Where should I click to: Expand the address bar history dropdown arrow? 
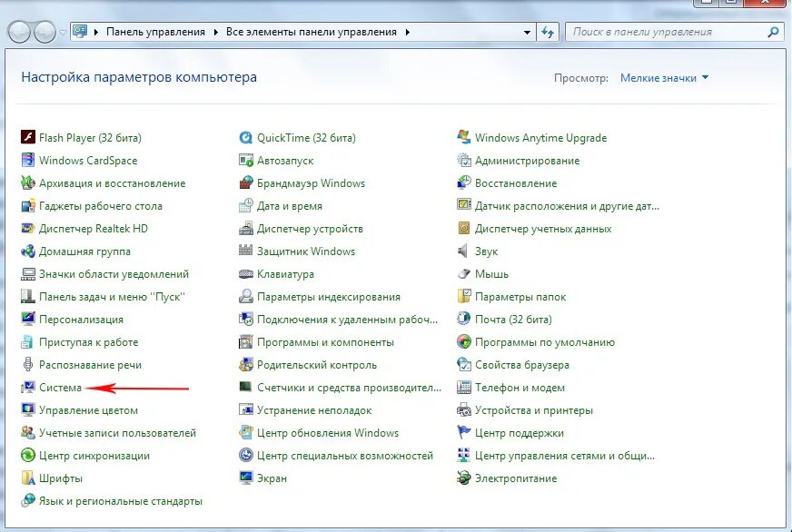coord(527,32)
